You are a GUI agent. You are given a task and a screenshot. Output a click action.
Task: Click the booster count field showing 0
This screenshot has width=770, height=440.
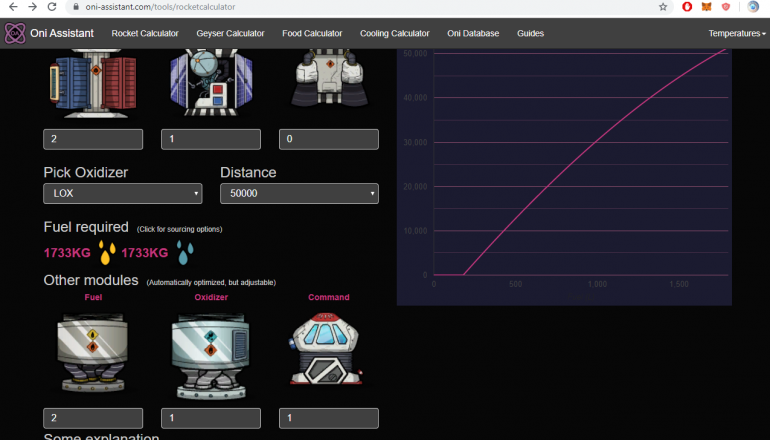329,139
